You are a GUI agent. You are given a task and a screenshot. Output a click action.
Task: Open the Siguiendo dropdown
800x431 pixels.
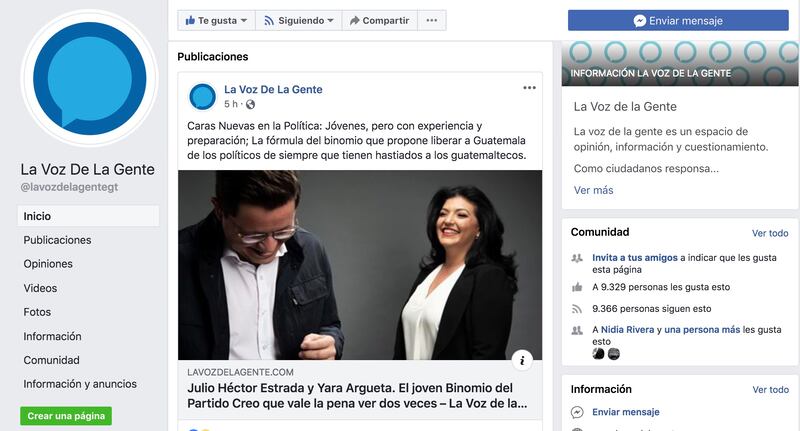298,20
